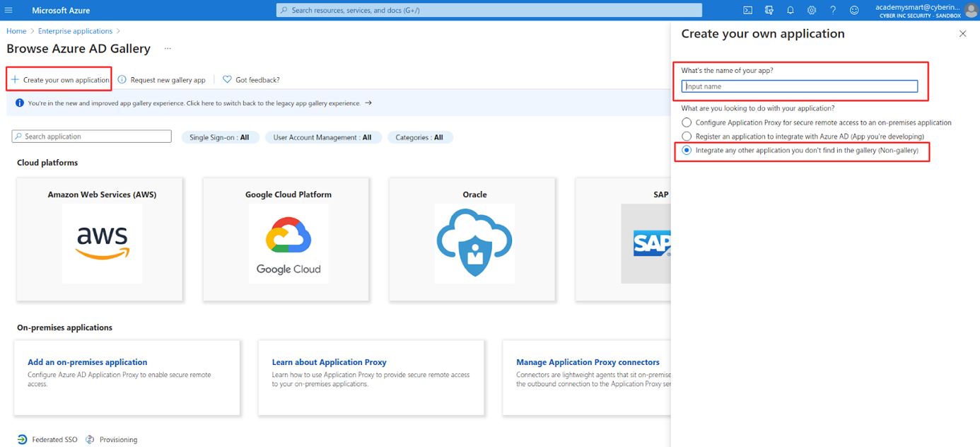Open Learn about Application Proxy link
Viewport: 980px width, 447px height.
(329, 362)
